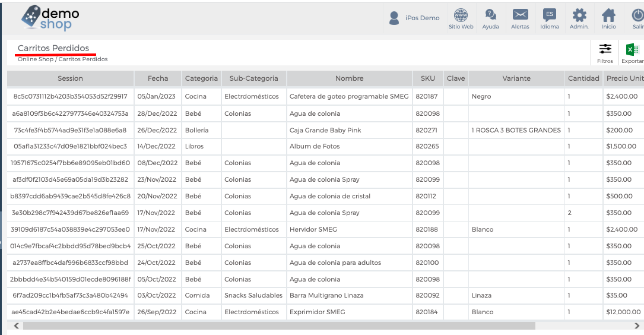Click the horizontal scrollbar left arrow
Viewport: 644px width, 335px height.
pyautogui.click(x=17, y=325)
